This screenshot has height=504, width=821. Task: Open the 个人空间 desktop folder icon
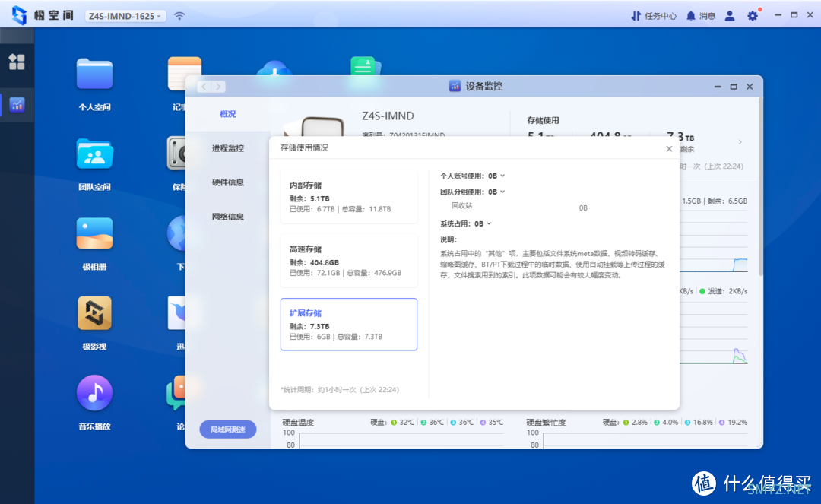(94, 74)
